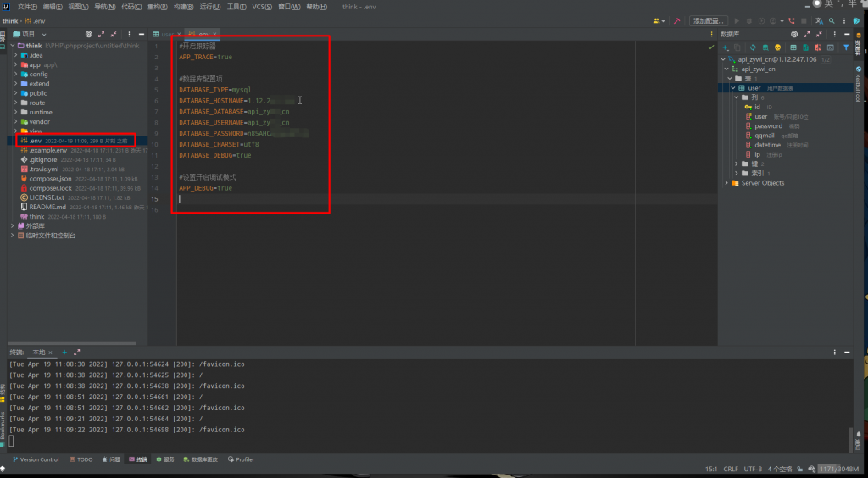
Task: Click the translate icon in top toolbar
Action: [x=819, y=20]
